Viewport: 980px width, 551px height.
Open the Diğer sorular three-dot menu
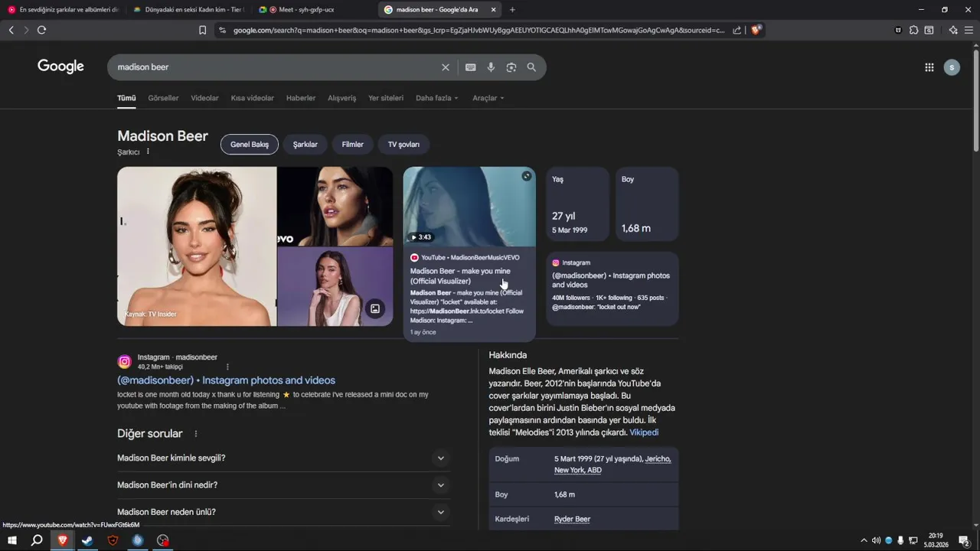pos(196,434)
